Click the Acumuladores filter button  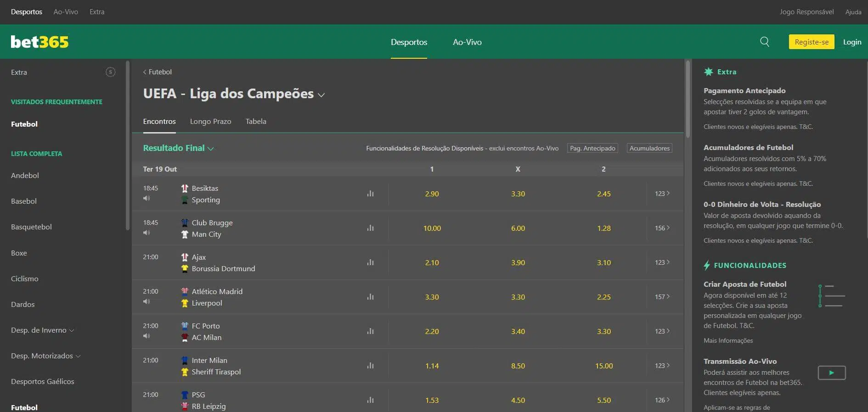(x=649, y=148)
